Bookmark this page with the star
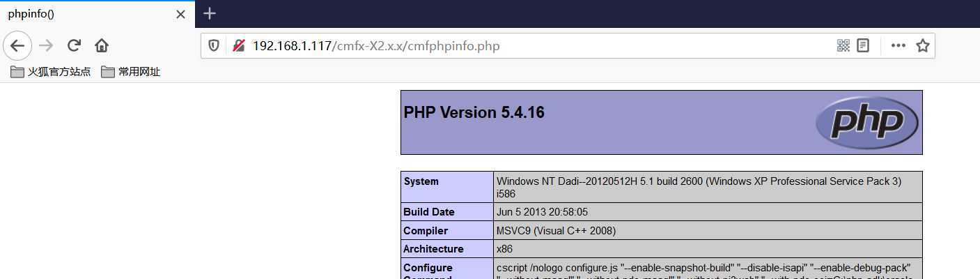 923,46
